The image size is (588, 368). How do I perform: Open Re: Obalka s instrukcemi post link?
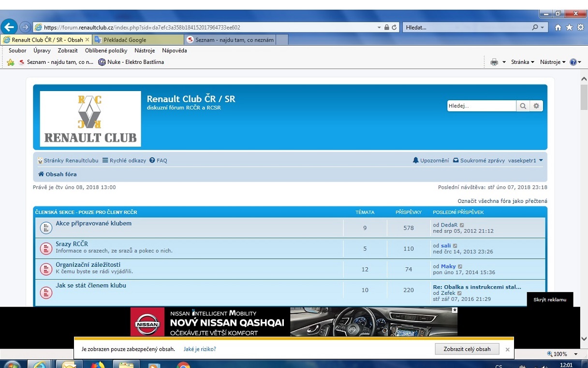pyautogui.click(x=477, y=287)
